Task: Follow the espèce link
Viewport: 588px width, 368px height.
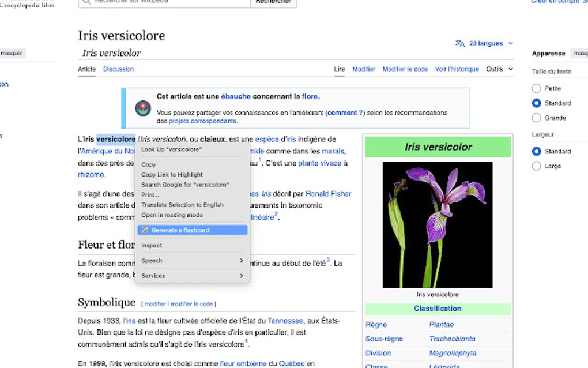Action: coord(267,139)
